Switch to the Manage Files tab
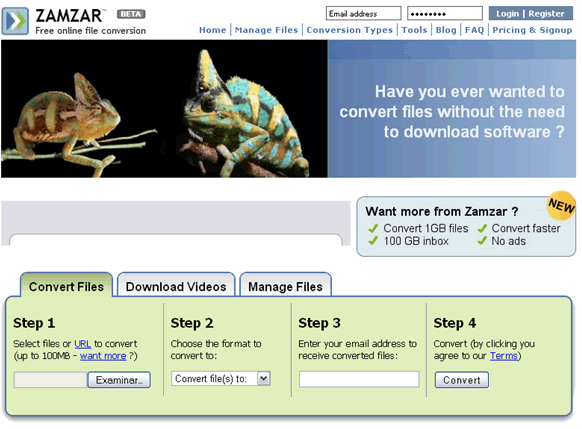 tap(285, 286)
